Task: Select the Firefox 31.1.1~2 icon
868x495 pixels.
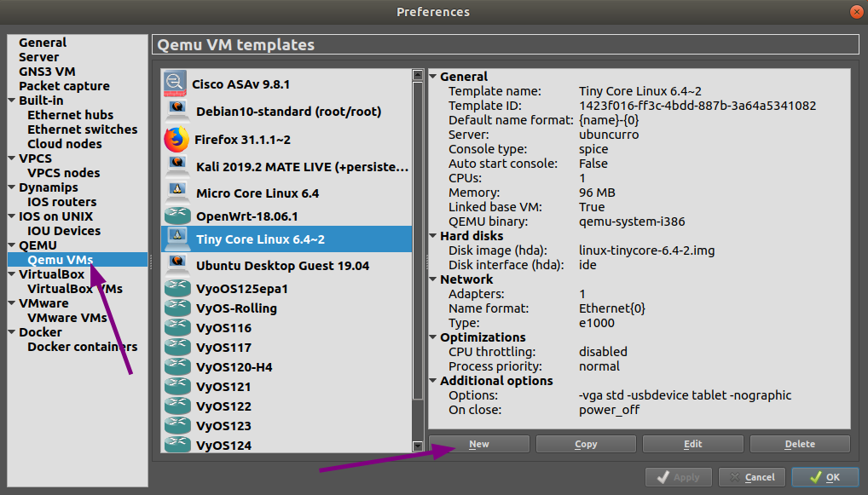Action: tap(176, 138)
